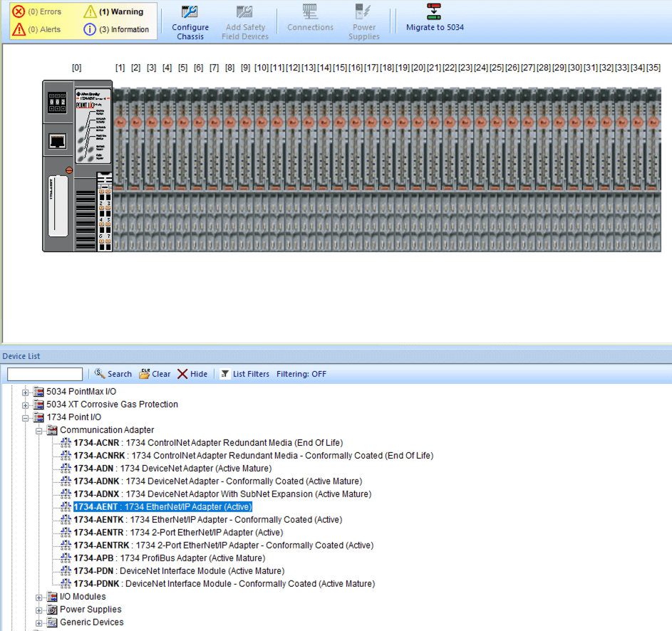
Task: Click the Alerts status indicator
Action: [x=19, y=30]
